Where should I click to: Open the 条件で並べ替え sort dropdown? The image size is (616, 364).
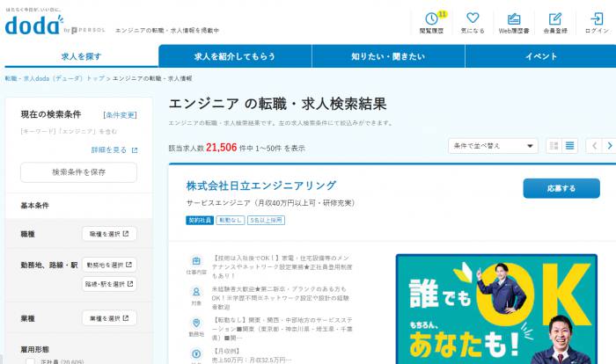pyautogui.click(x=493, y=146)
